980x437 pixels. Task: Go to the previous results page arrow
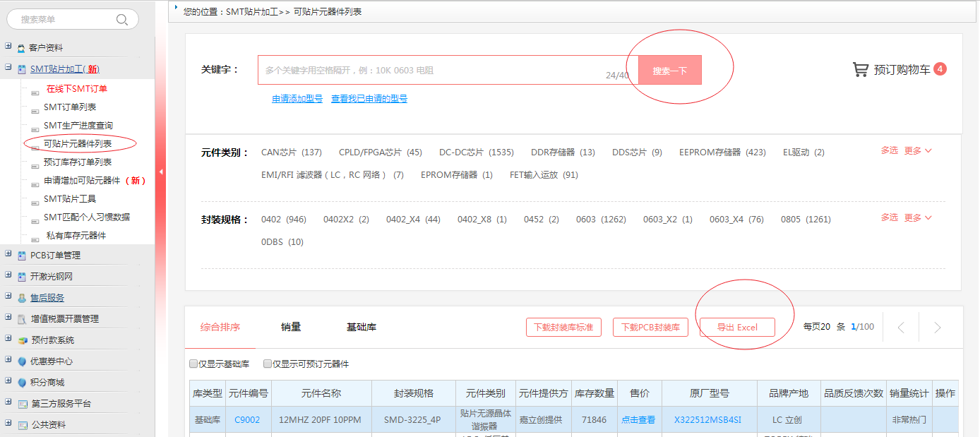point(901,328)
